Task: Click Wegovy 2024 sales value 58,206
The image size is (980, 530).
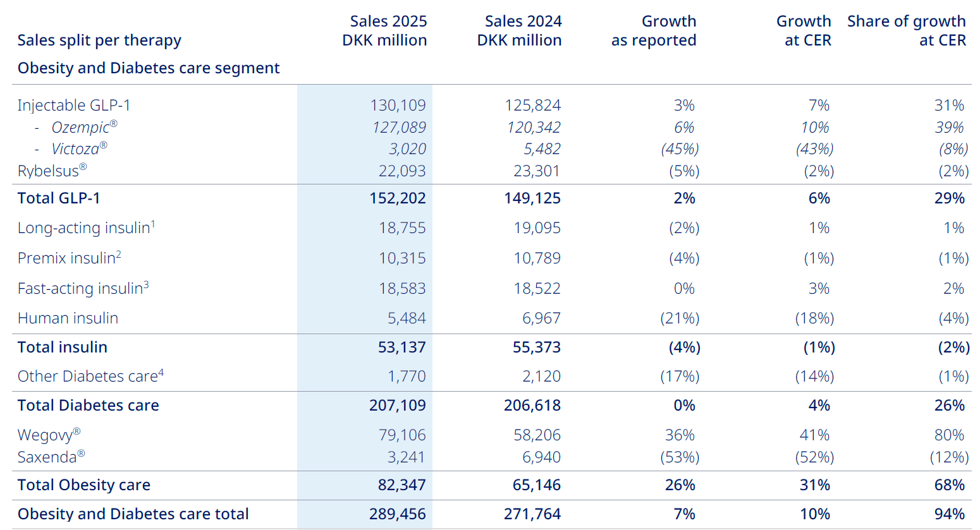Action: pyautogui.click(x=537, y=435)
